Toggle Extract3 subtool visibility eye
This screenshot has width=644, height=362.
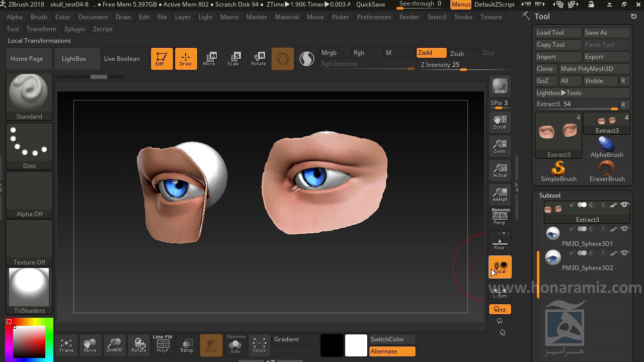coord(624,205)
